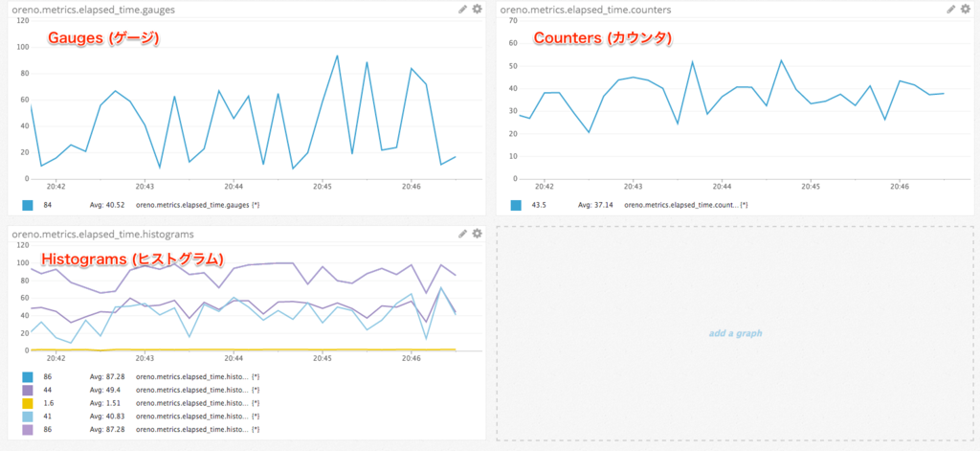
Task: Click the metric name in the Avg: 40.83 row
Action: coord(197,417)
